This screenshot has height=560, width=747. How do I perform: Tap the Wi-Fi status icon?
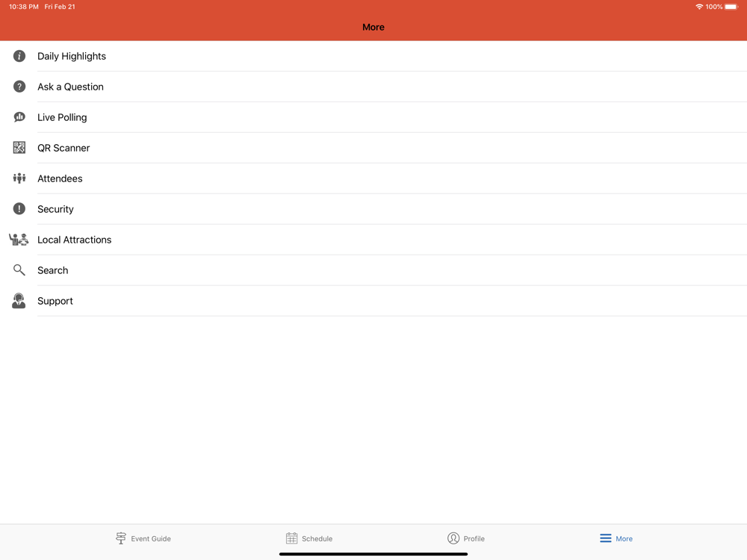[x=699, y=7]
